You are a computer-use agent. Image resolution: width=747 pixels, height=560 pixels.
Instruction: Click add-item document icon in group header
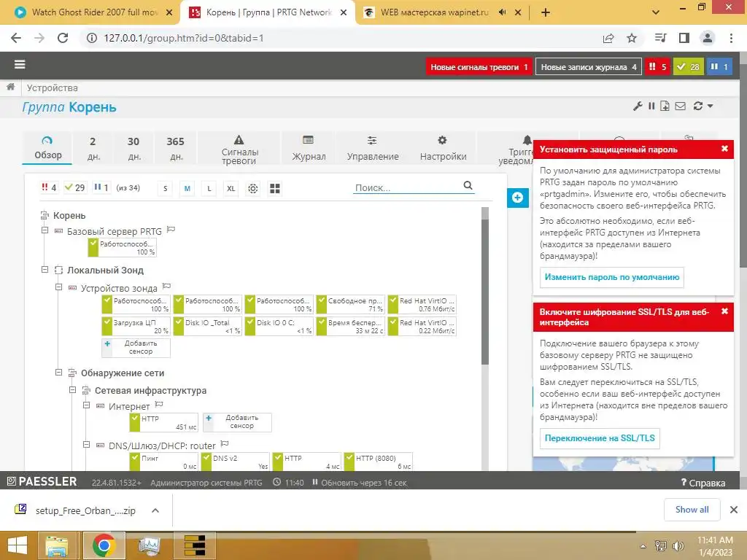pos(665,106)
